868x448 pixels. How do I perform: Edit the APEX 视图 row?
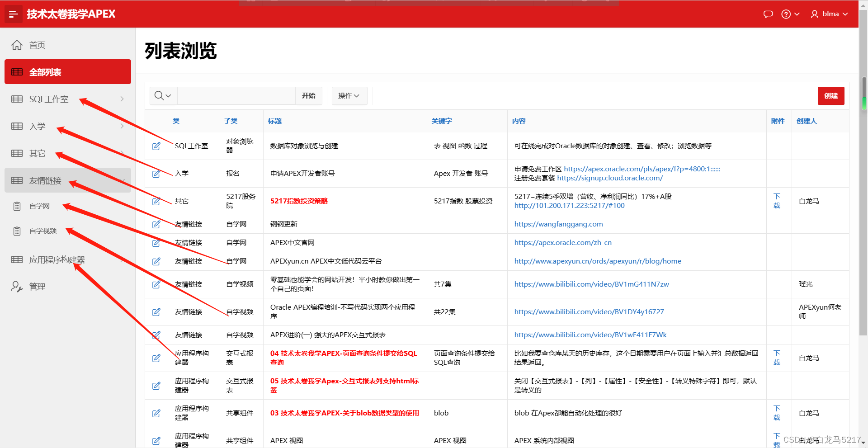pyautogui.click(x=156, y=441)
